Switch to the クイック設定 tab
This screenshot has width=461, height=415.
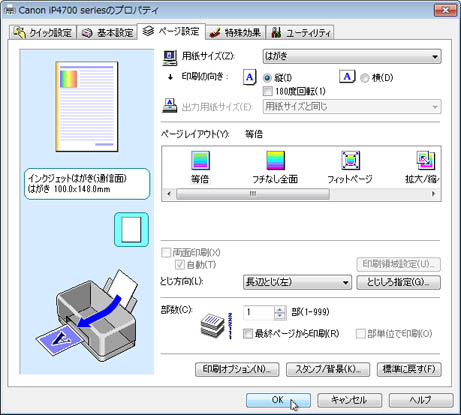(43, 33)
